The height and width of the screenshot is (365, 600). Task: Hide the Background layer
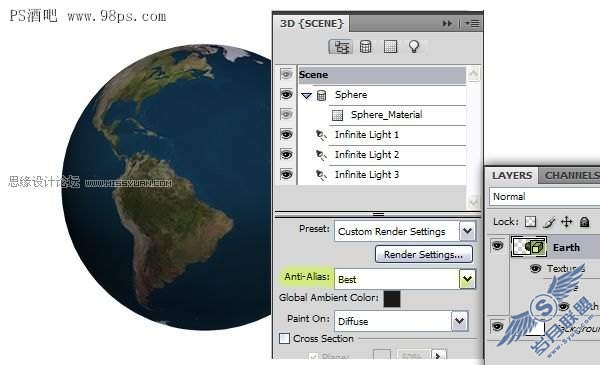coord(497,326)
